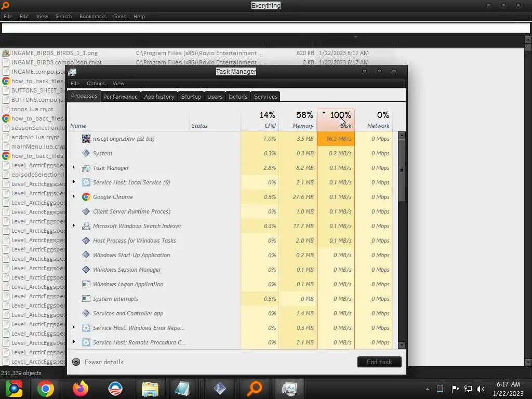Click the Service Host: Remote Procedure Call icon
This screenshot has height=399, width=532.
point(86,342)
